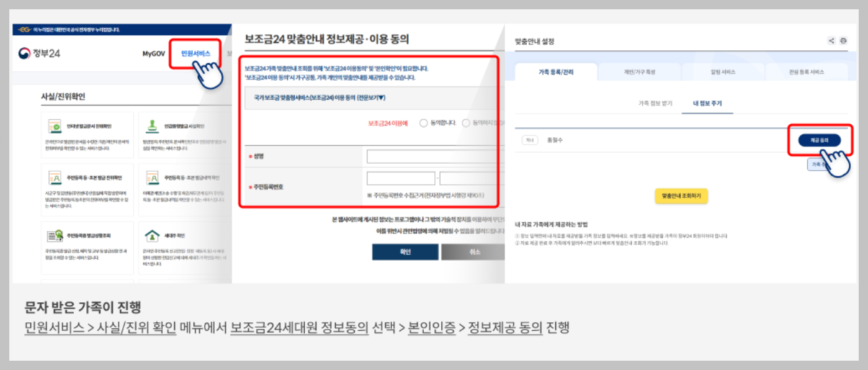Select the 동의합니다 radio button
The width and height of the screenshot is (868, 370).
coord(424,123)
